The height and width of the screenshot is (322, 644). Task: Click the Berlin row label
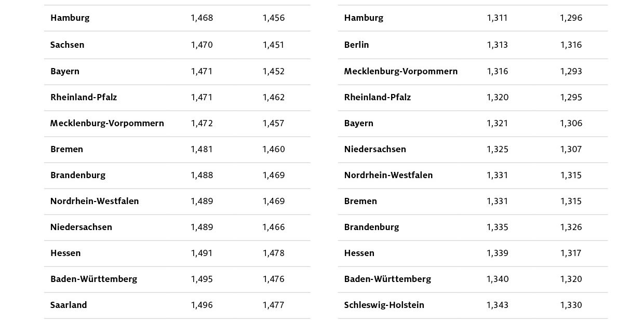356,45
